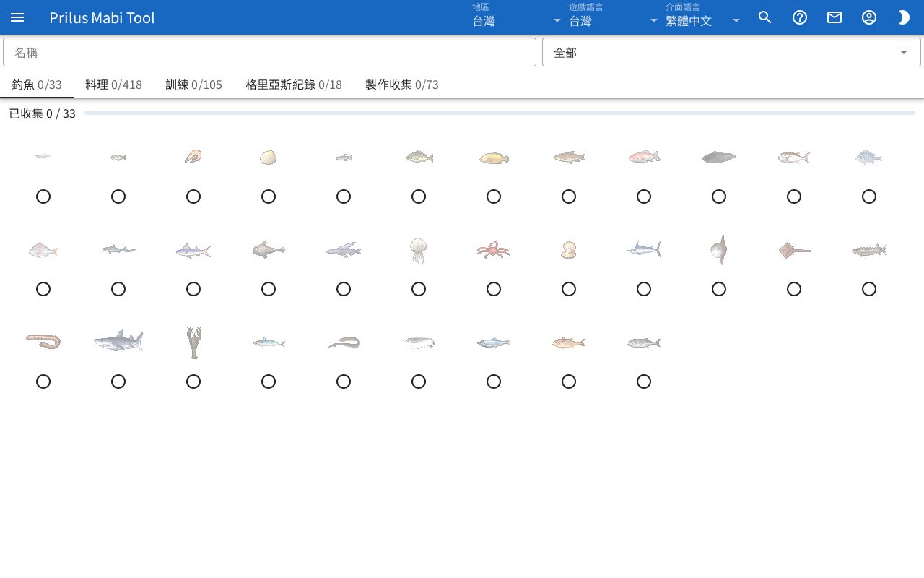
Task: Mark the red crab as collected
Action: (x=494, y=289)
